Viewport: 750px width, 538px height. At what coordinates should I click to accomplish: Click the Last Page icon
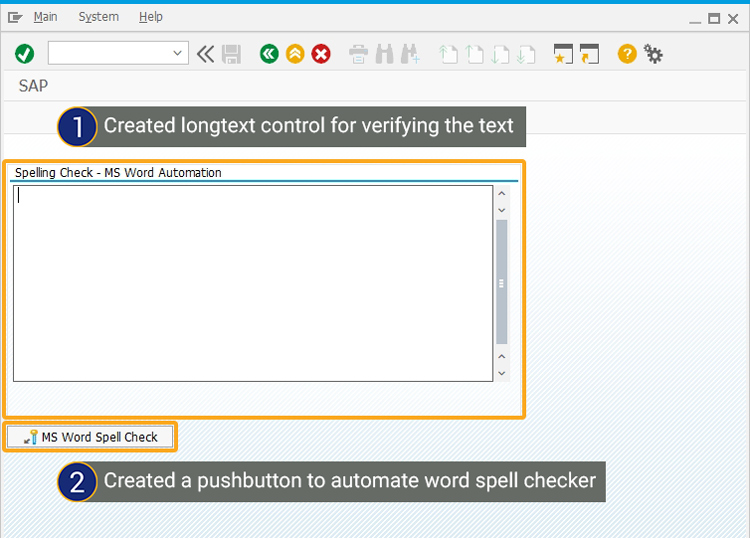coord(526,54)
